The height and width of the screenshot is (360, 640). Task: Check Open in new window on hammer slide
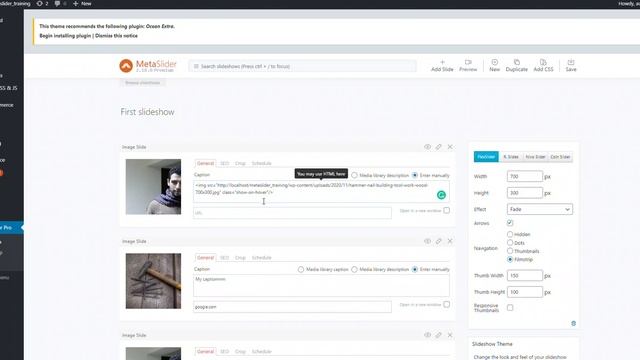click(447, 304)
